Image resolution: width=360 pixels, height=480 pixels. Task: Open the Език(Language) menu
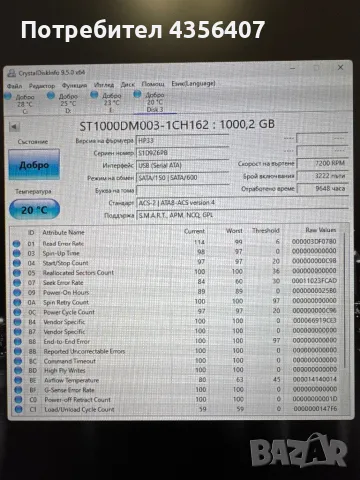(193, 83)
